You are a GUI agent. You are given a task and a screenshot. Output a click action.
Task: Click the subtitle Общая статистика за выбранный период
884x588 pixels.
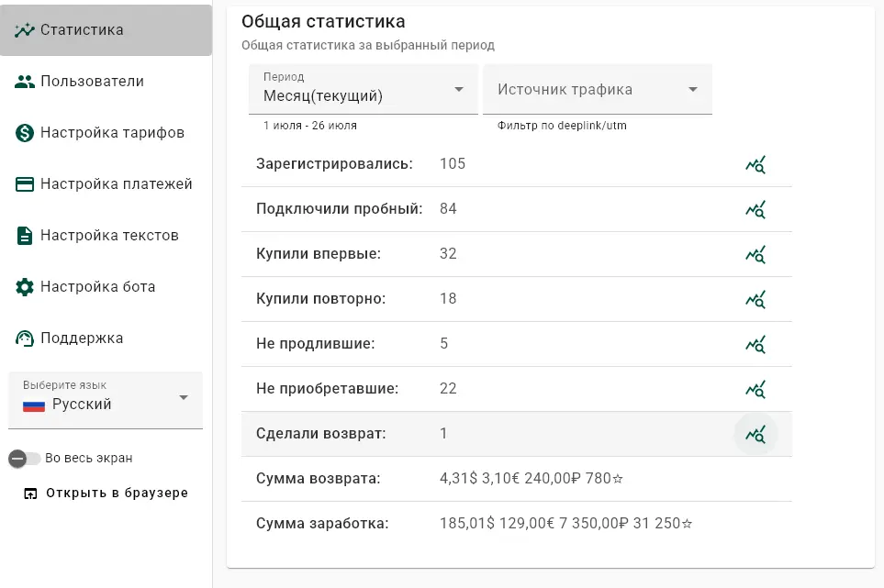pyautogui.click(x=367, y=45)
